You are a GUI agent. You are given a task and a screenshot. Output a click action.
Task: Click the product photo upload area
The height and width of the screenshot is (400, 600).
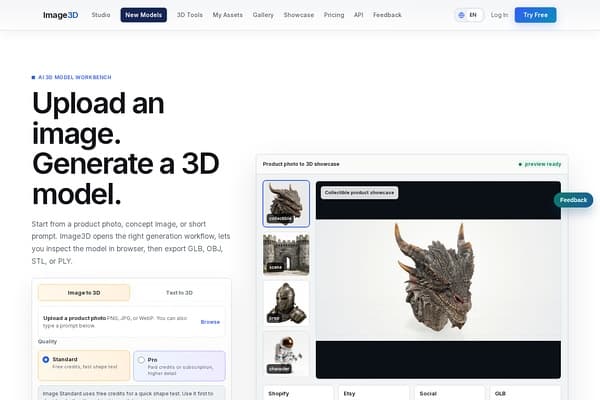(x=132, y=322)
